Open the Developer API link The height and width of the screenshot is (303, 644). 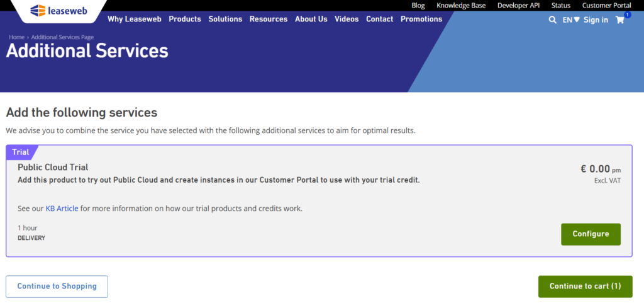[x=518, y=5]
